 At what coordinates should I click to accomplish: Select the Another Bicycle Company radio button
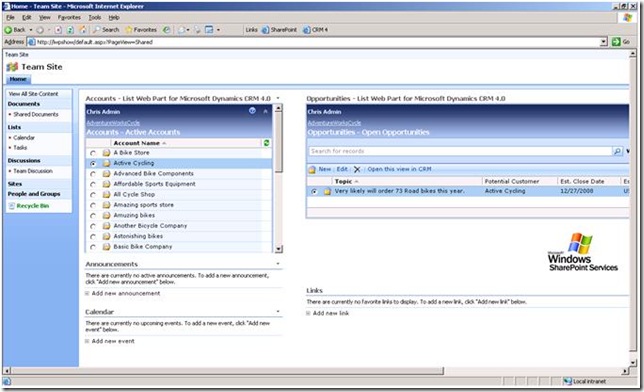[93, 226]
